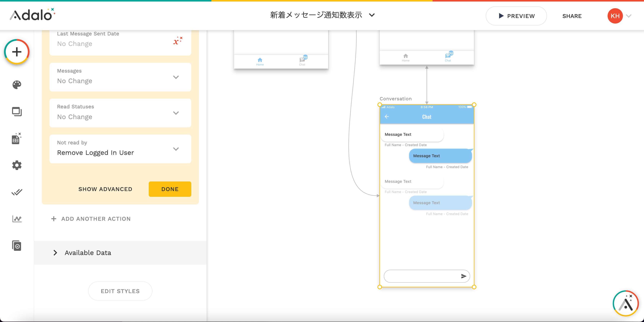Open the app Settings panel
Screen dimensions: 644x322
tap(16, 165)
